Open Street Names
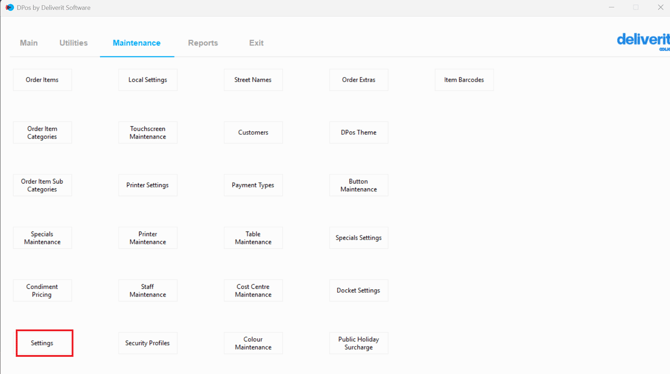This screenshot has width=670, height=374. coord(253,80)
